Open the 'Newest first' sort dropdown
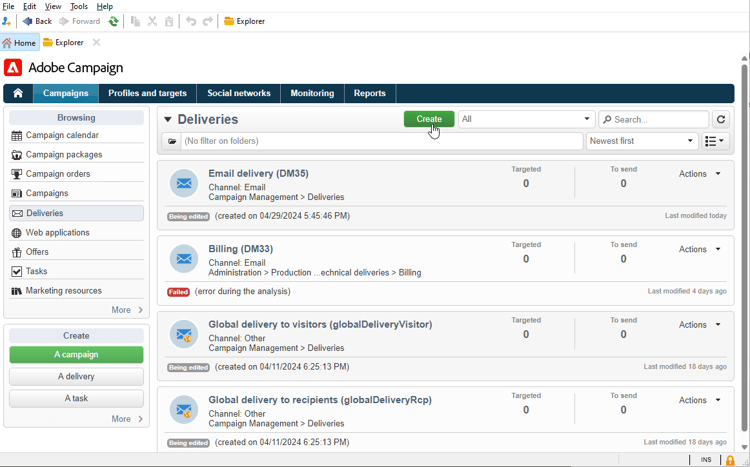Viewport: 750px width, 467px height. click(641, 141)
